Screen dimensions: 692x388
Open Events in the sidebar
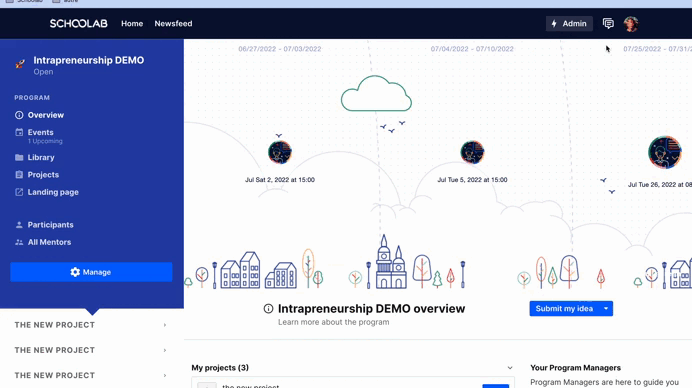point(40,132)
